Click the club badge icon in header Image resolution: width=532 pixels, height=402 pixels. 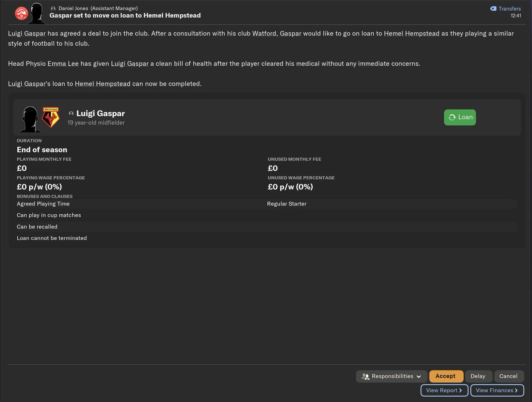point(21,13)
